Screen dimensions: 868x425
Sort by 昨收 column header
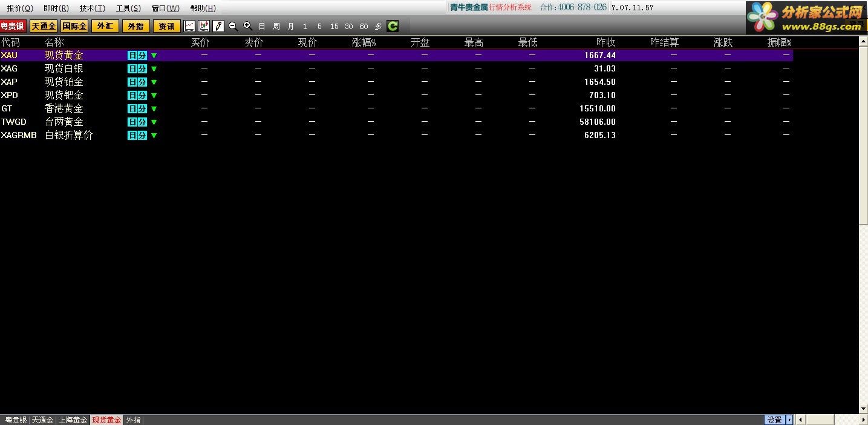pos(606,42)
